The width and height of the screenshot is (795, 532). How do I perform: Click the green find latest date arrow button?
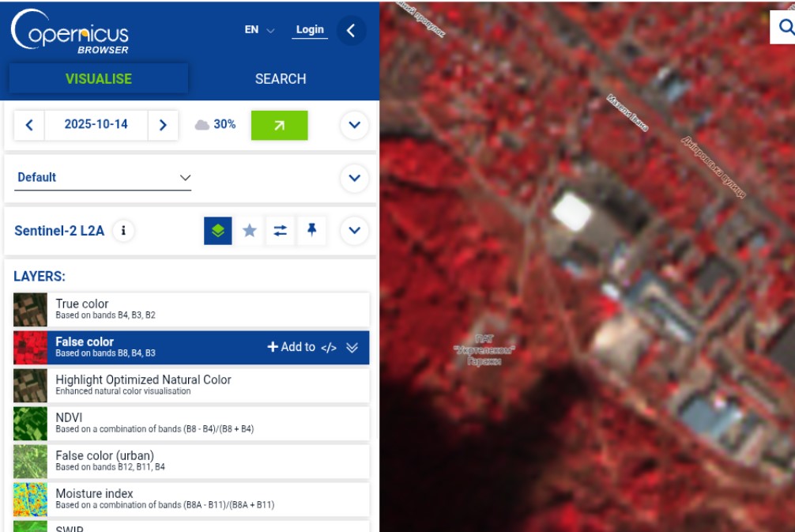pyautogui.click(x=280, y=125)
